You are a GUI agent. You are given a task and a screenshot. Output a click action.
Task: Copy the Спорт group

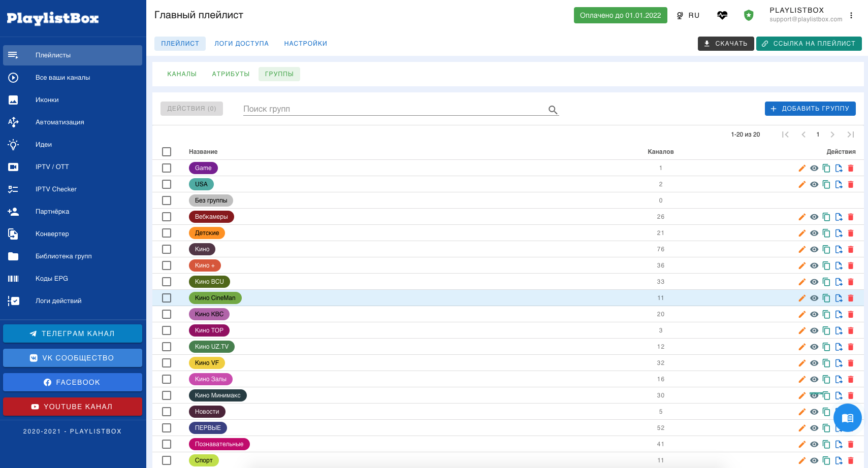826,460
